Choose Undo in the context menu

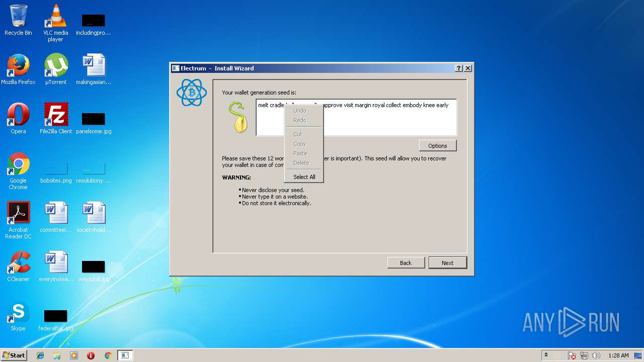(x=304, y=111)
